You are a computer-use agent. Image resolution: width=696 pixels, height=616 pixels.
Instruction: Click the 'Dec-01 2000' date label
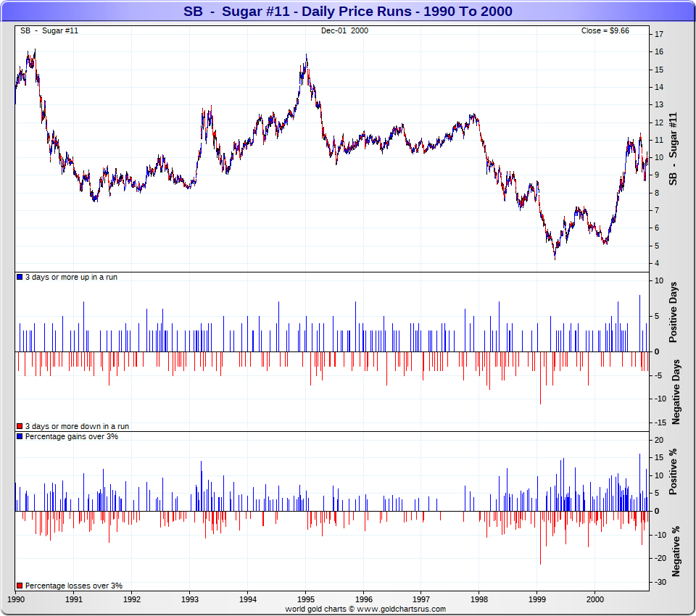pos(344,30)
